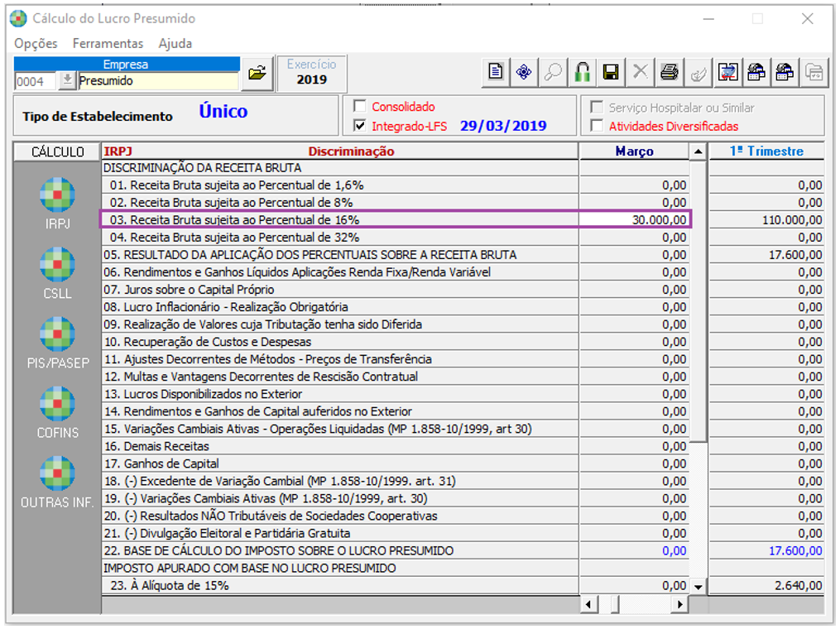The image size is (840, 629).
Task: Click the vertical scrollbar thumb
Action: click(698, 300)
